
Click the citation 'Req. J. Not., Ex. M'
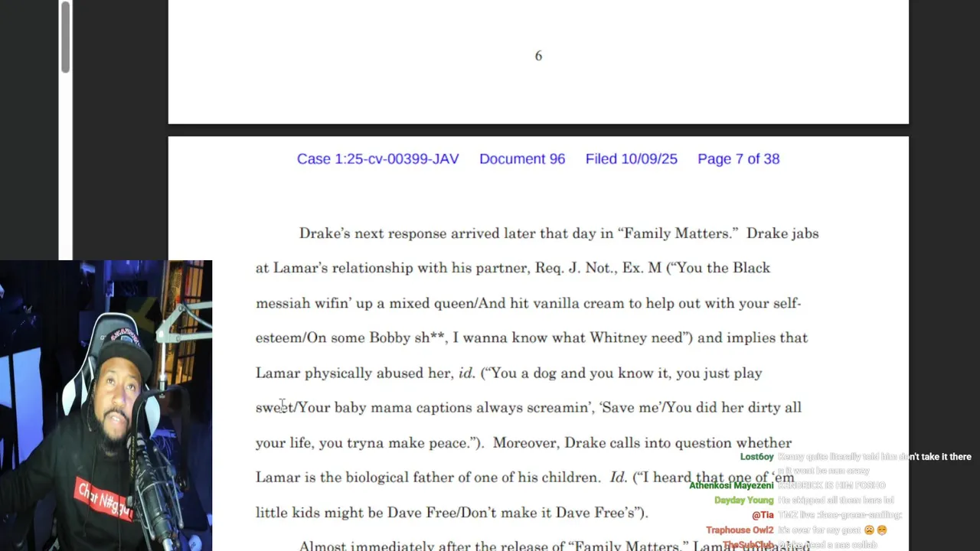click(x=596, y=268)
